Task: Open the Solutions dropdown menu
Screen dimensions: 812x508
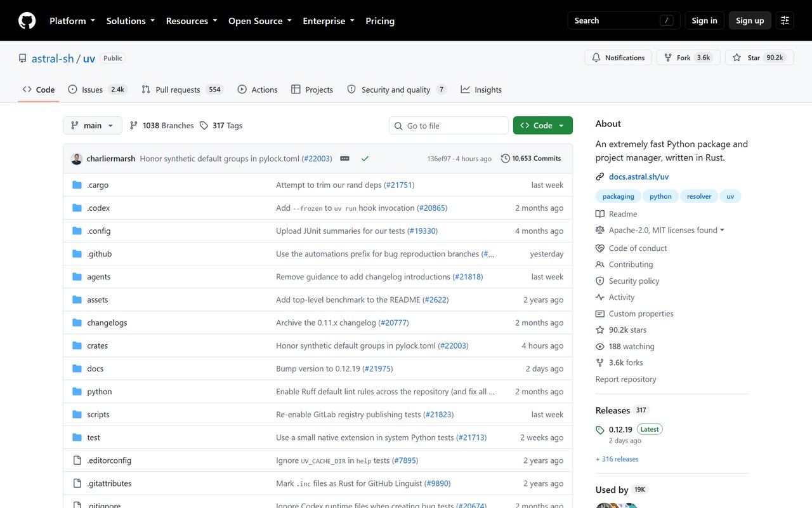Action: click(131, 20)
